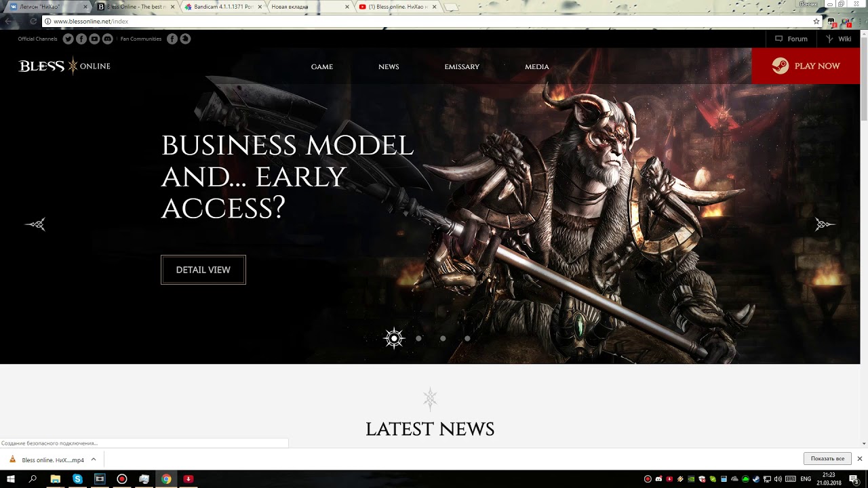Open Google Chrome taskbar icon

point(166,479)
